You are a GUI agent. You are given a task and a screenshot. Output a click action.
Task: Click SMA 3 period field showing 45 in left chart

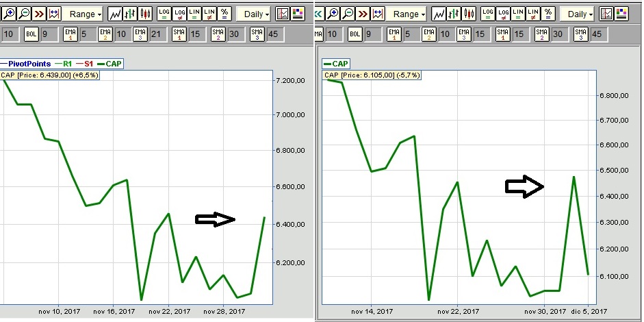click(274, 34)
